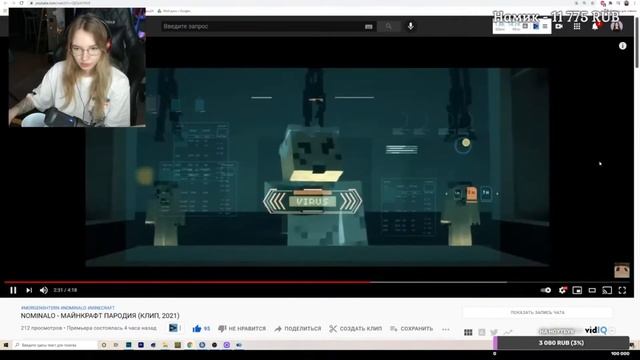Click the vidIQ grid view icon

468,332
